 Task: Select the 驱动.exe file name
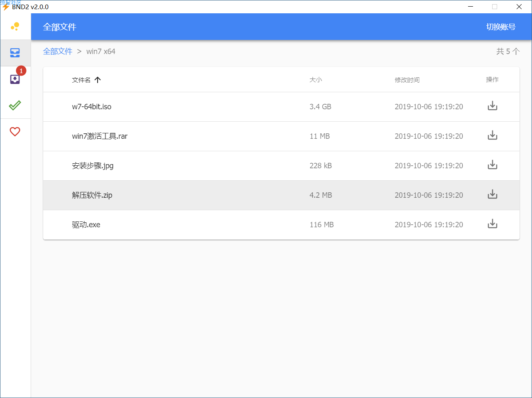[x=86, y=225]
